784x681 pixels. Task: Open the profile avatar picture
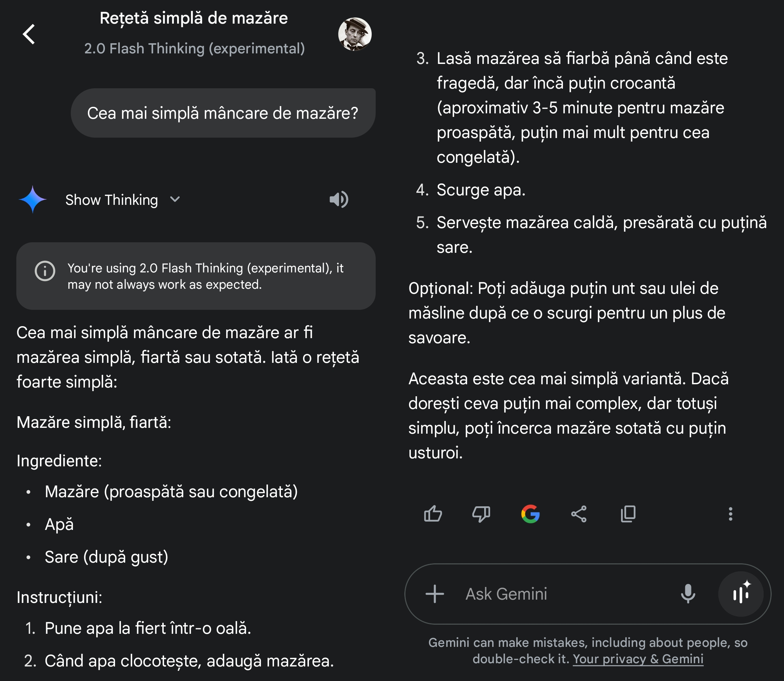354,34
